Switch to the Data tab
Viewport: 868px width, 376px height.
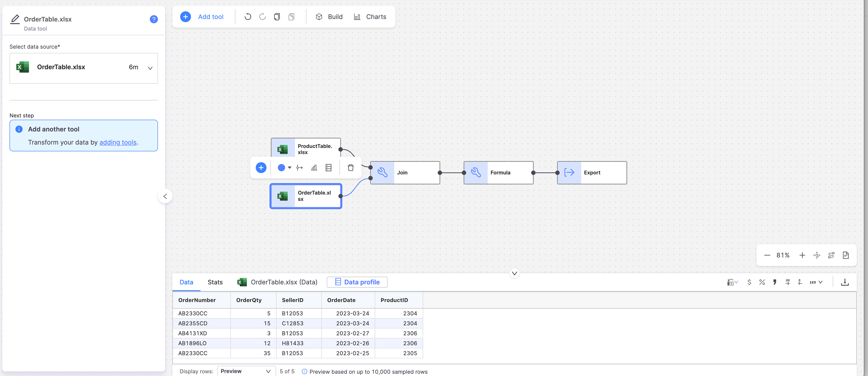click(x=186, y=282)
